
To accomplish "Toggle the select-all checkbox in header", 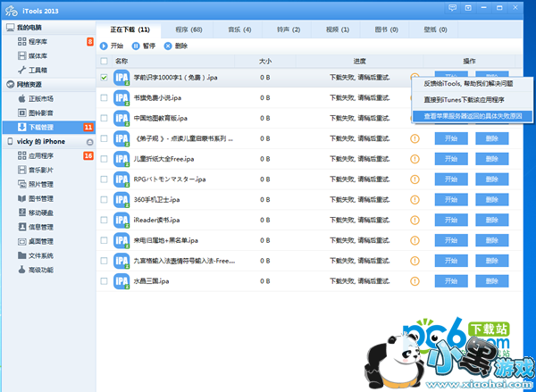I will tap(105, 61).
